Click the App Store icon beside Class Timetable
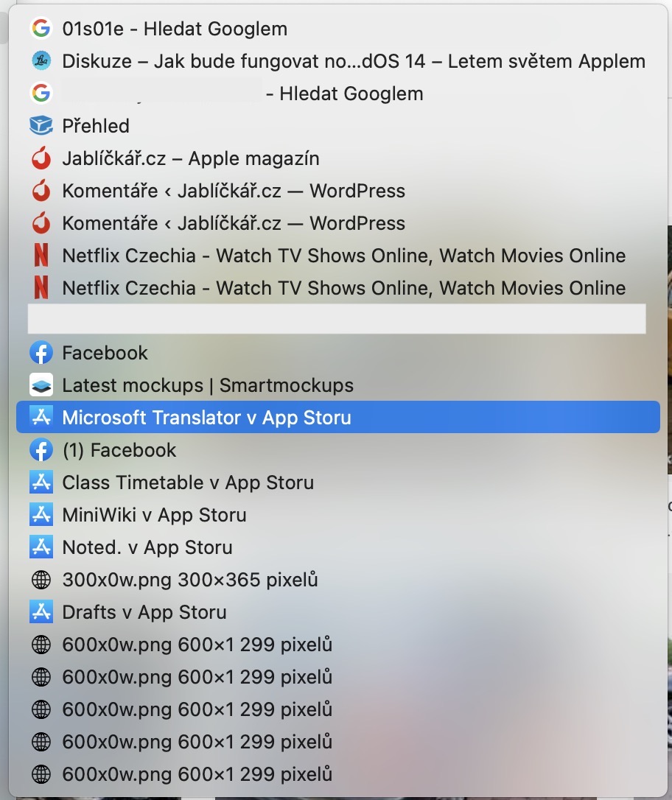Screen dimensions: 672x800 point(41,483)
